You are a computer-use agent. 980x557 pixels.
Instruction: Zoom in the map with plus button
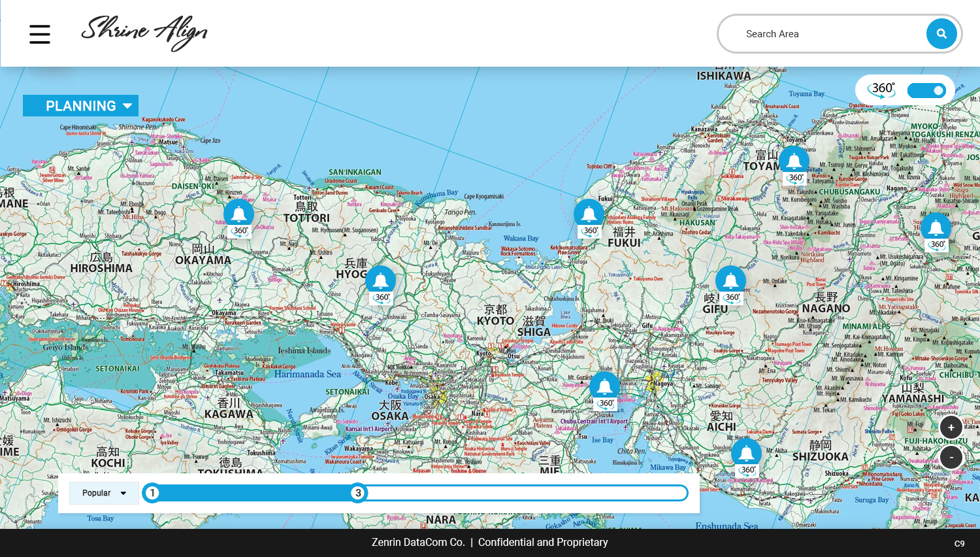(951, 428)
